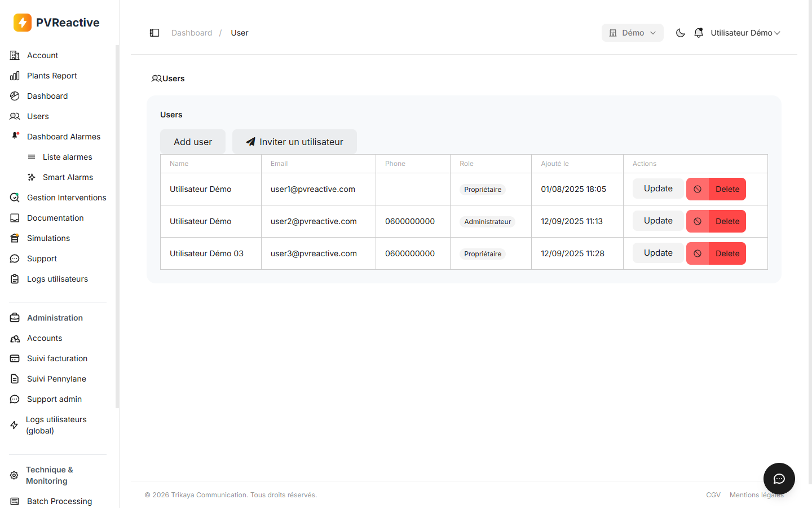
Task: Click the date 01/08/2025 18:05
Action: tap(573, 189)
